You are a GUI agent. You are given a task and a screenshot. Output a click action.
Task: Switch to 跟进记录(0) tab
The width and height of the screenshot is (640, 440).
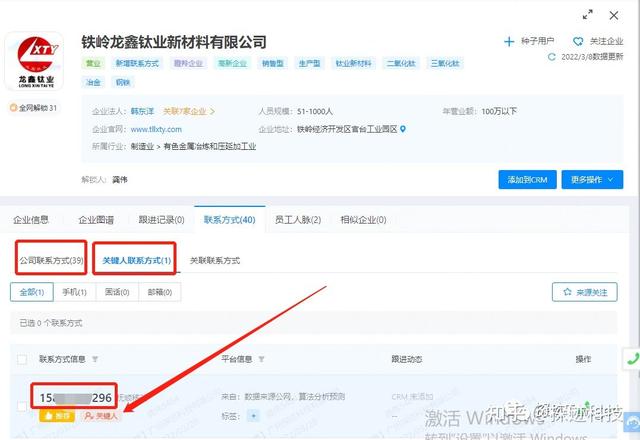coord(161,220)
